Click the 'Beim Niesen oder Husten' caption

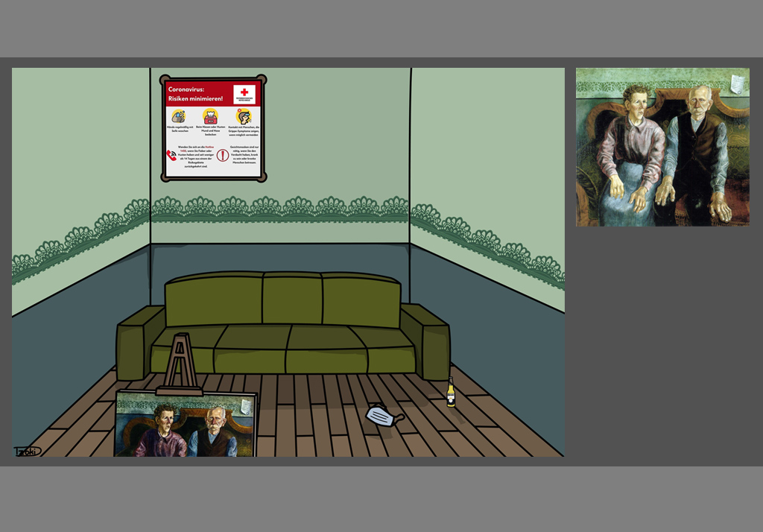click(211, 130)
